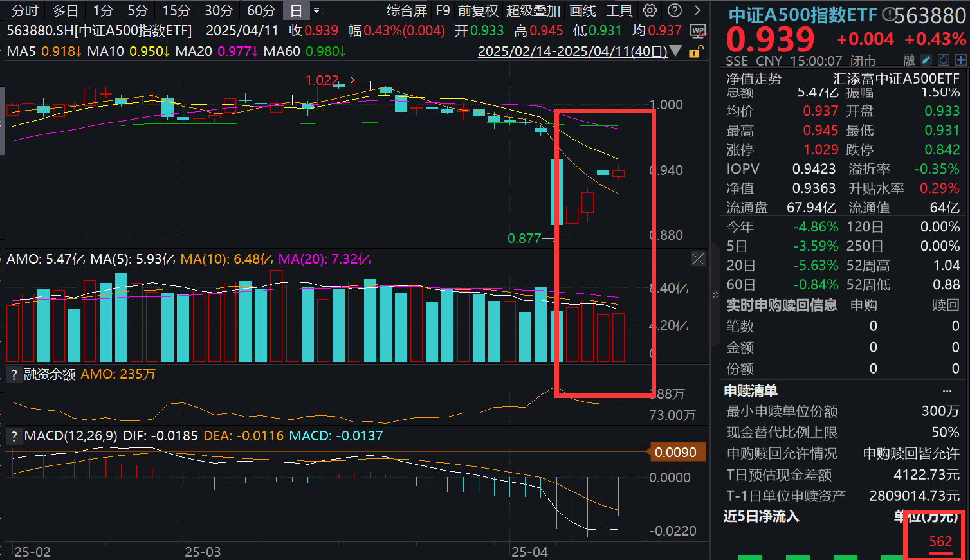
Task: Expand 申赎清单 via the ellipsis
Action: click(x=947, y=390)
